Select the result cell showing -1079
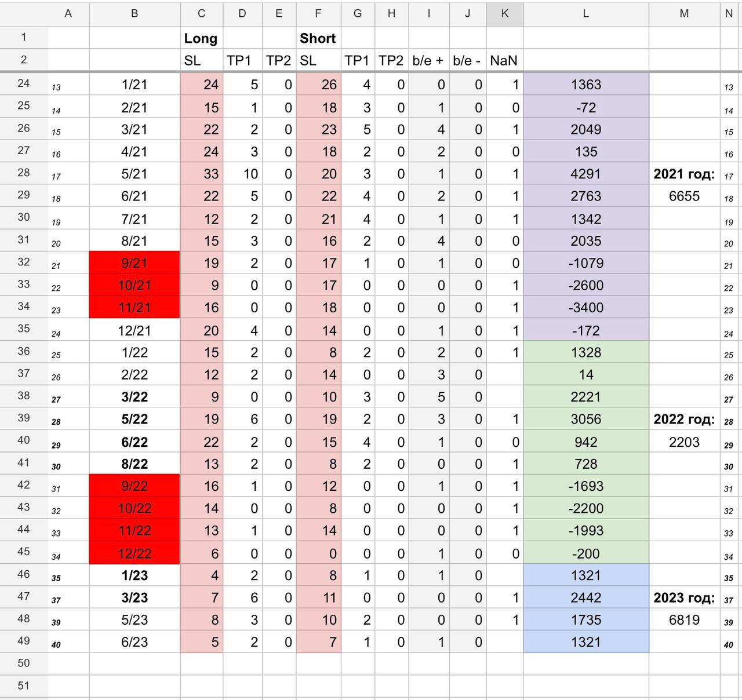 click(x=586, y=263)
